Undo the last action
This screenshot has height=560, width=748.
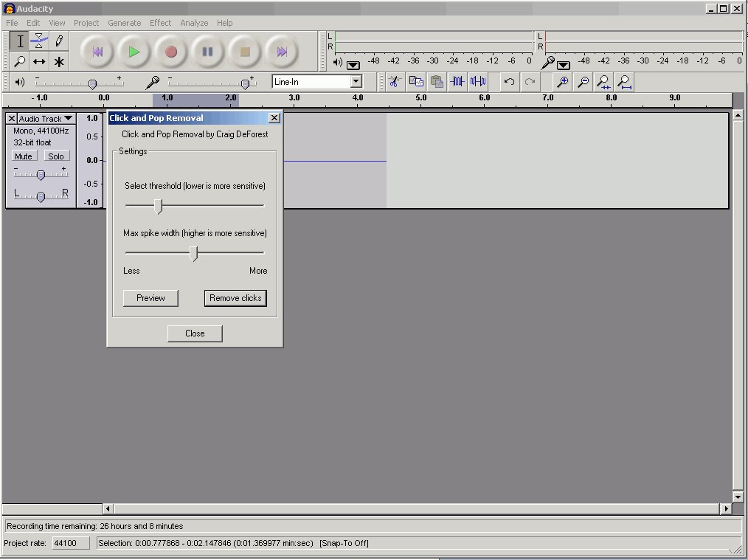pyautogui.click(x=509, y=82)
